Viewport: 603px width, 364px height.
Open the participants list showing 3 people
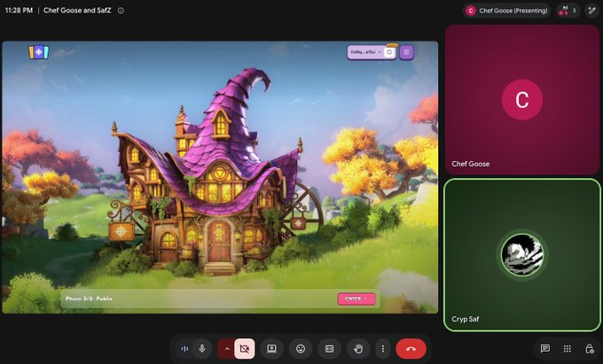click(568, 11)
